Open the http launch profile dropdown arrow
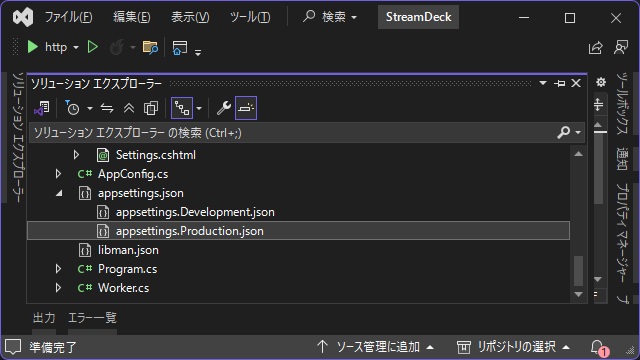The image size is (640, 360). (76, 48)
